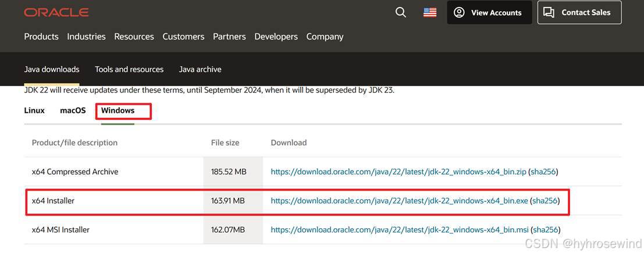The height and width of the screenshot is (255, 644).
Task: Click the Product/file description column header
Action: pyautogui.click(x=74, y=143)
